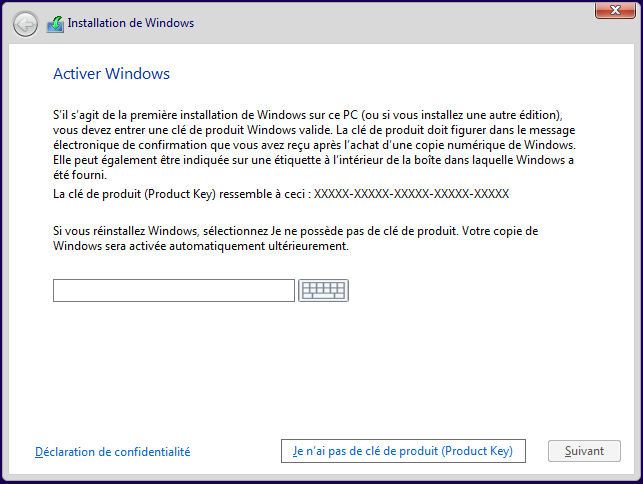Go back using the back arrow
This screenshot has height=484, width=643.
pos(26,23)
